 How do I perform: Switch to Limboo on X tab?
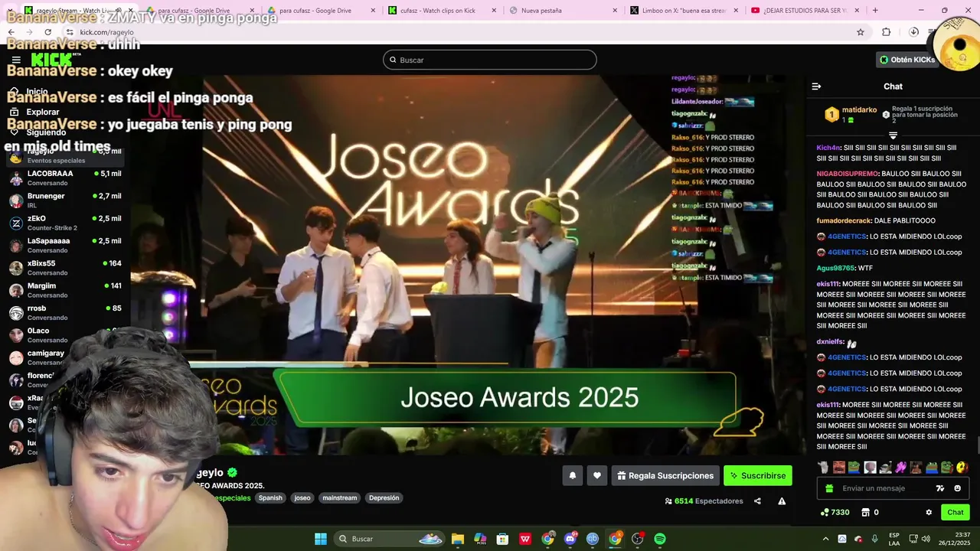684,10
